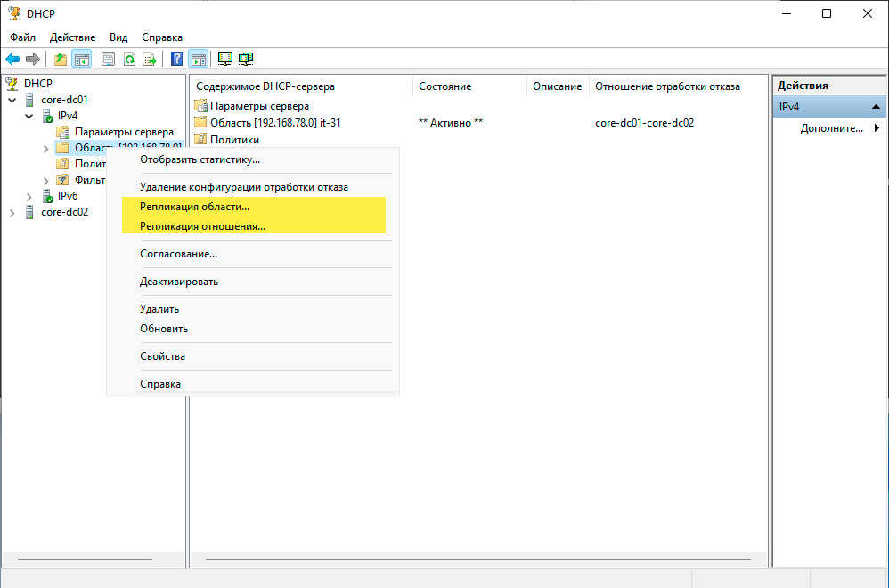The width and height of the screenshot is (889, 588).
Task: Choose Репликация области from context menu
Action: (194, 207)
